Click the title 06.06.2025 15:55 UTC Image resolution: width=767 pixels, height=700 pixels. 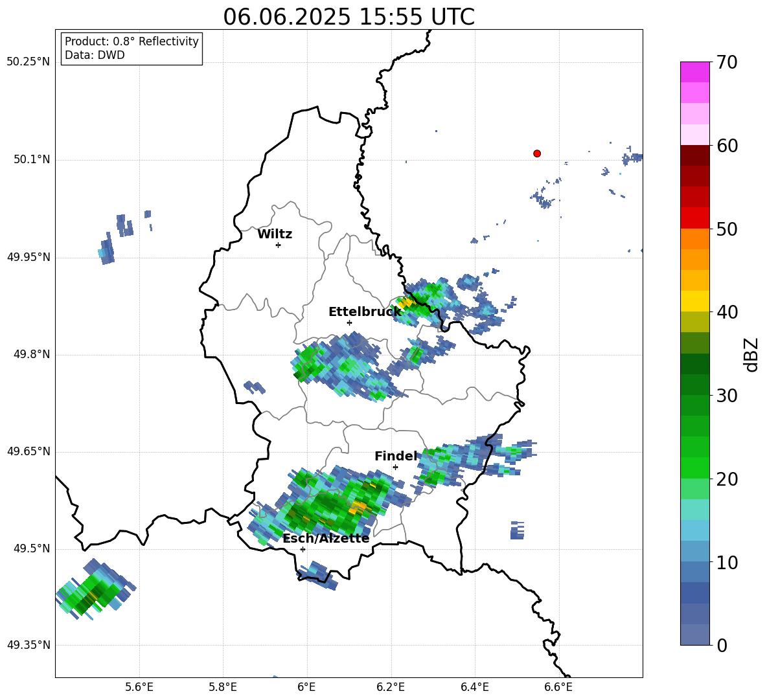tap(349, 17)
